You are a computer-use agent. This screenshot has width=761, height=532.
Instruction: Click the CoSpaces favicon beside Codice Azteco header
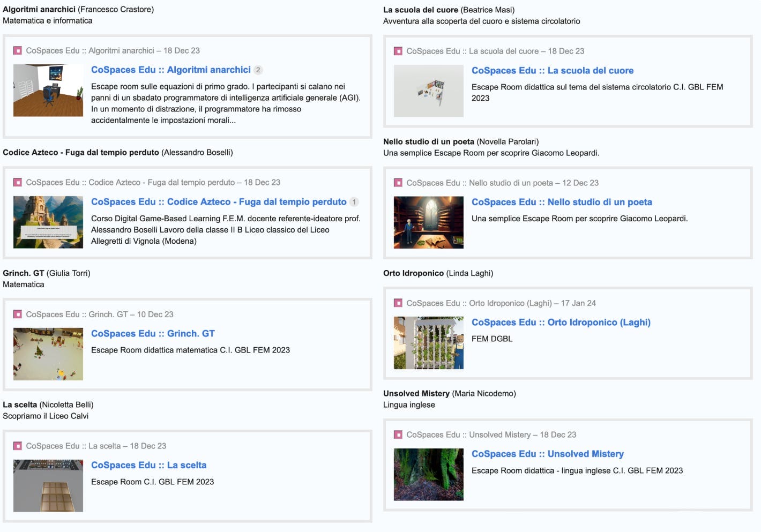(18, 183)
